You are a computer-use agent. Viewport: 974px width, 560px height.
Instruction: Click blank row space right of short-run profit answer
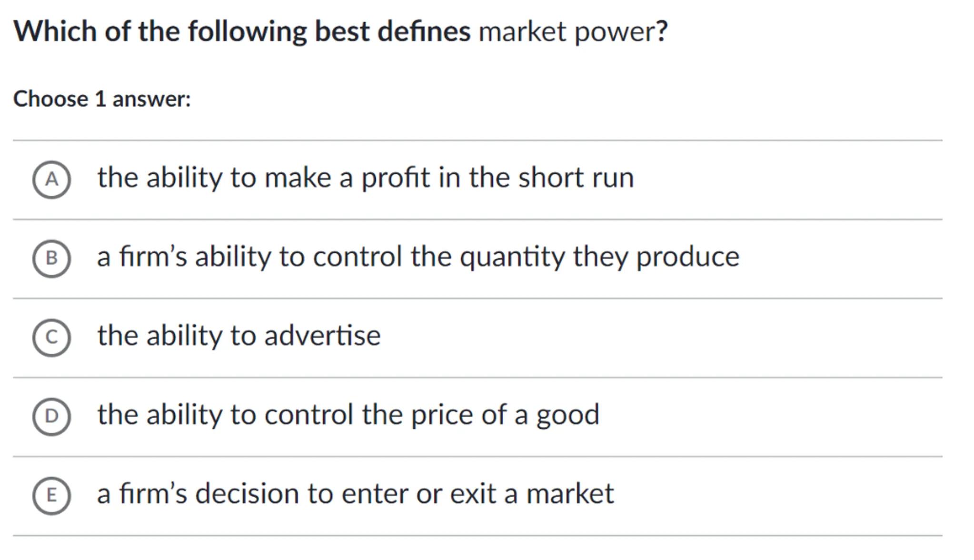pos(785,179)
